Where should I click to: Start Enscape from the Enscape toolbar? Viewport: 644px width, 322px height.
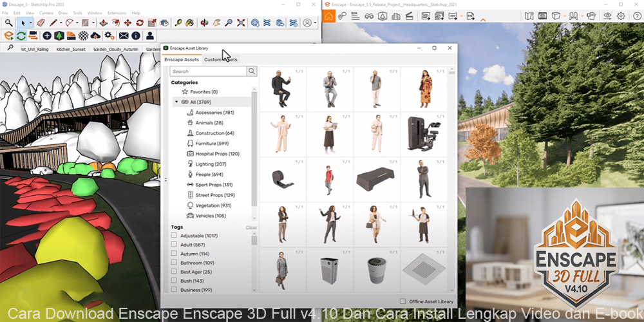[8, 35]
